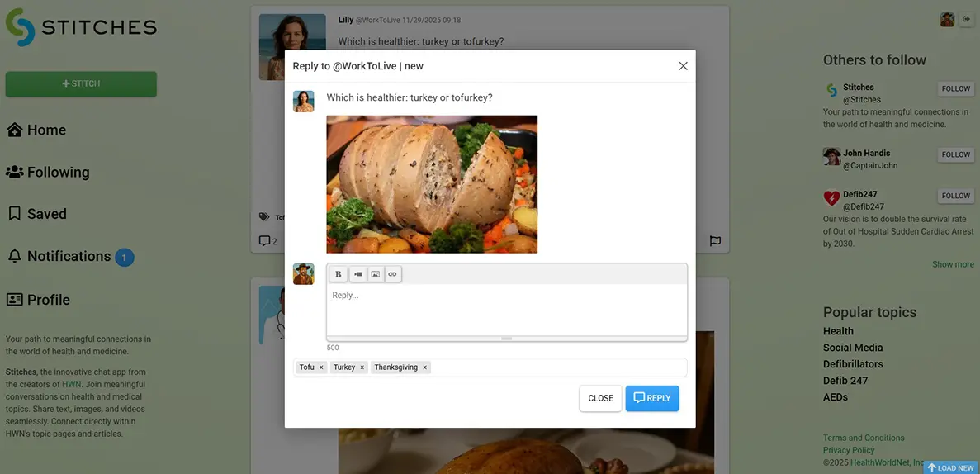Follow the Defib247 account
Image resolution: width=980 pixels, height=474 pixels.
[x=955, y=196]
